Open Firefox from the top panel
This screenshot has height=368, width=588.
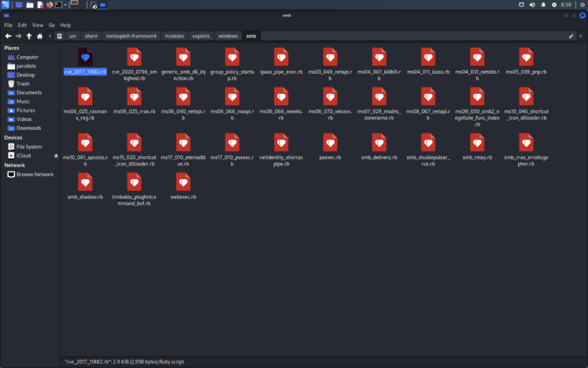pos(50,5)
